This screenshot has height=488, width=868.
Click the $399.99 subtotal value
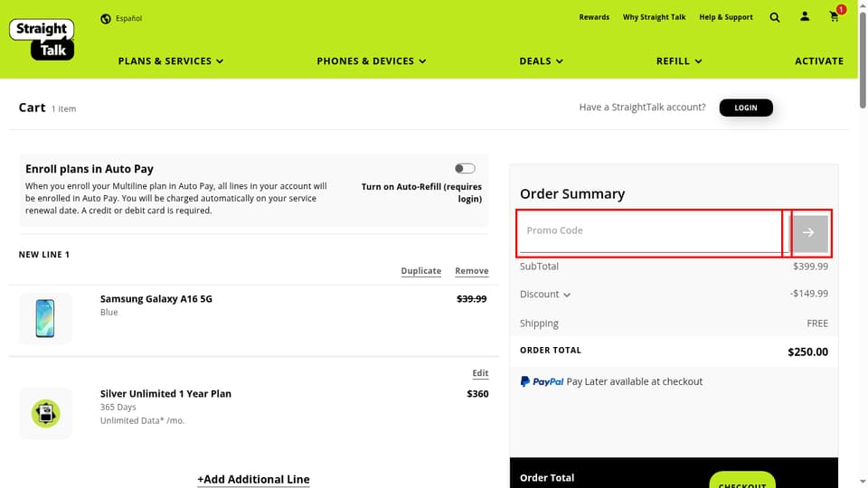pos(810,267)
